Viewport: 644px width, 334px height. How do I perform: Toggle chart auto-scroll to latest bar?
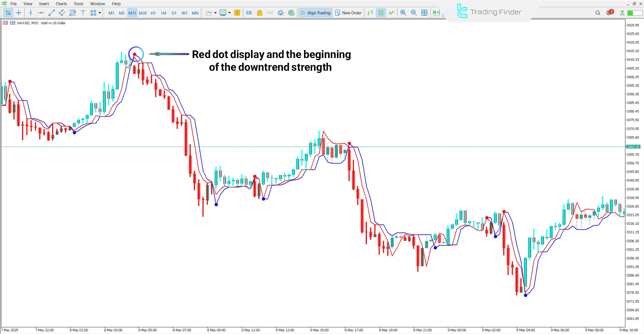click(x=436, y=13)
